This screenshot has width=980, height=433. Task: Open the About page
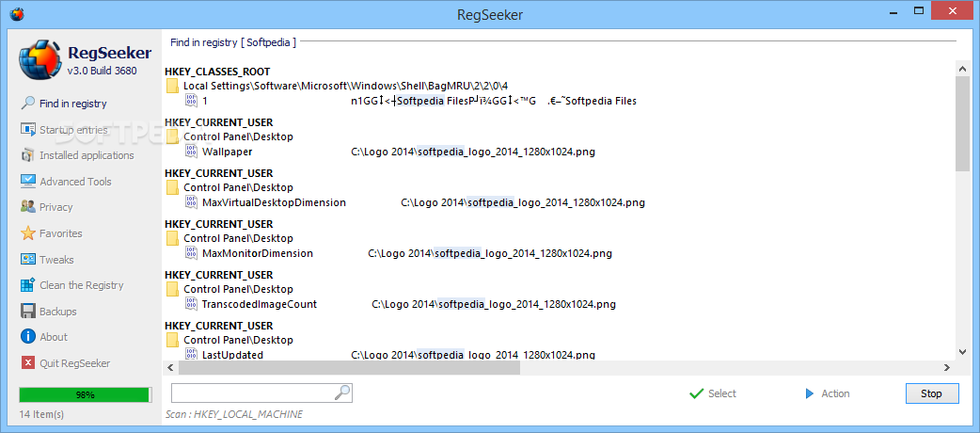point(54,337)
